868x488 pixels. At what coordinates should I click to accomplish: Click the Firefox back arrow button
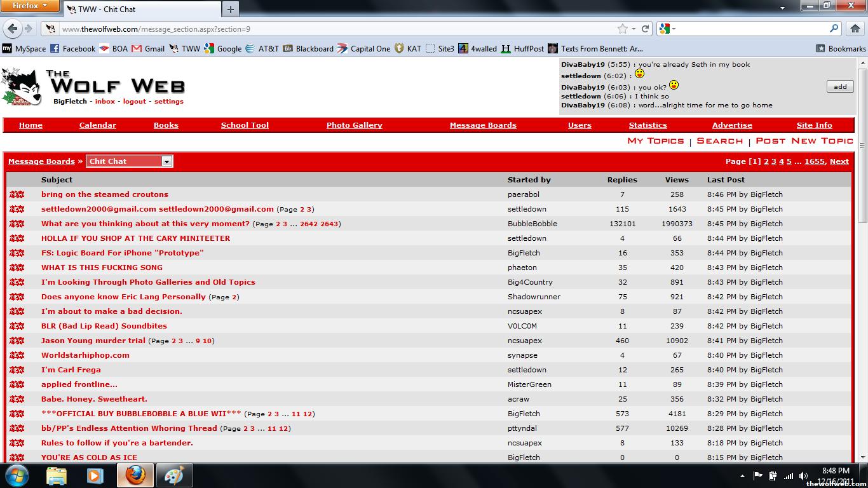pos(13,29)
